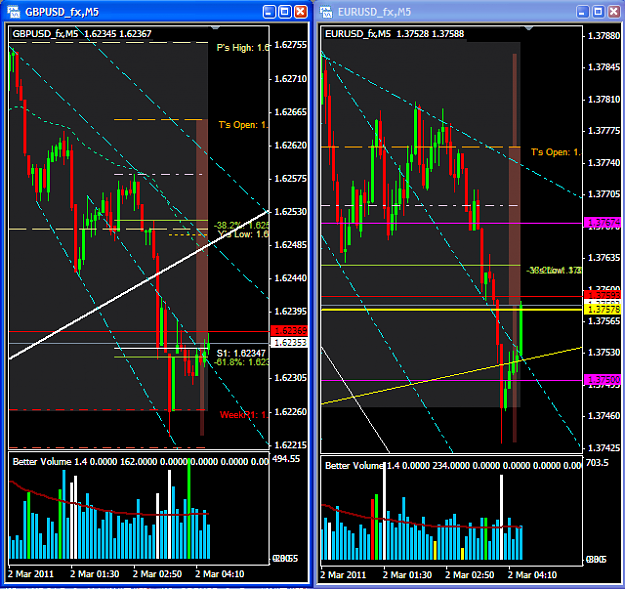This screenshot has width=625, height=589.
Task: Close the GBPUSD_fx,M5 chart window
Action: [x=301, y=12]
